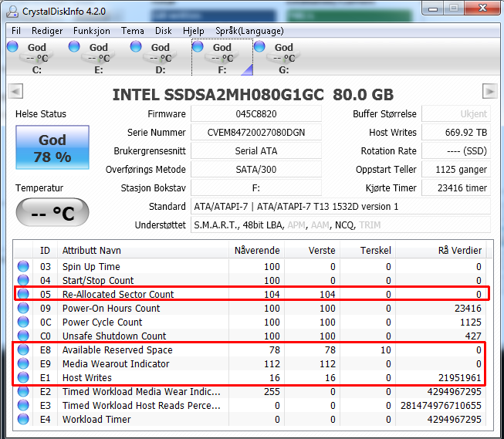Click the Verste column header

pyautogui.click(x=312, y=250)
